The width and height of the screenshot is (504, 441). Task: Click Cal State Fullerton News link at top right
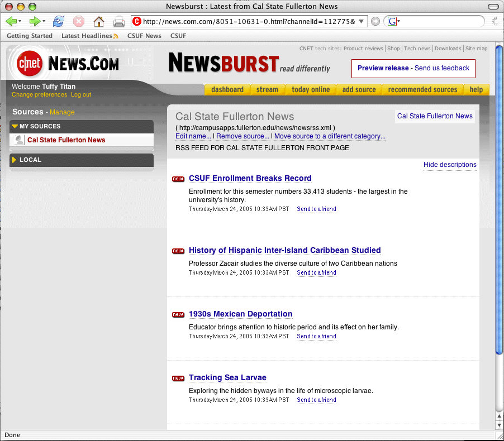(x=435, y=116)
